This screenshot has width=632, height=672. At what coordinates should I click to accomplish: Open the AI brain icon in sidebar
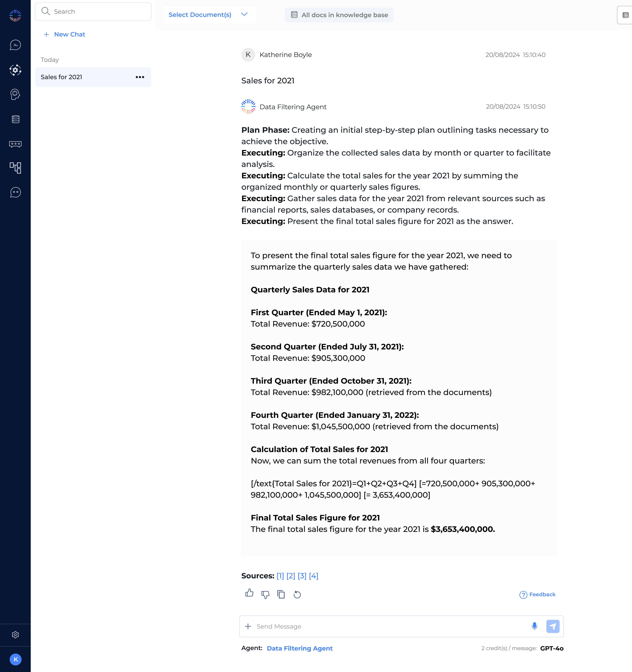(15, 95)
